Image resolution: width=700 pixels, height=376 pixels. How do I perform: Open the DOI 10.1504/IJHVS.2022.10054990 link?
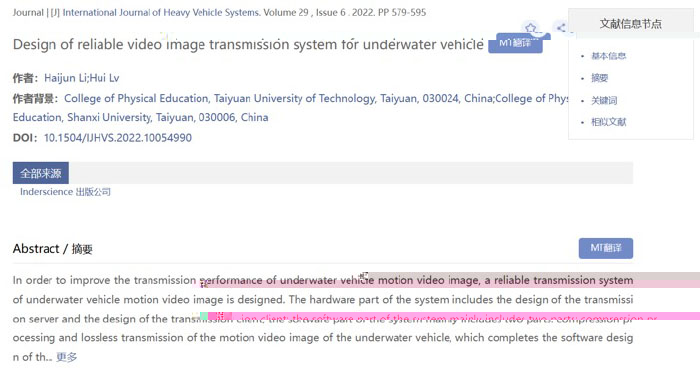(118, 138)
